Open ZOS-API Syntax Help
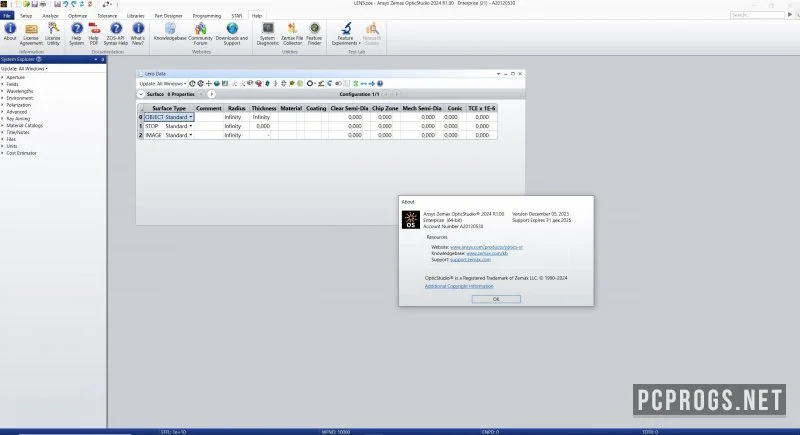This screenshot has width=800, height=435. [x=116, y=34]
